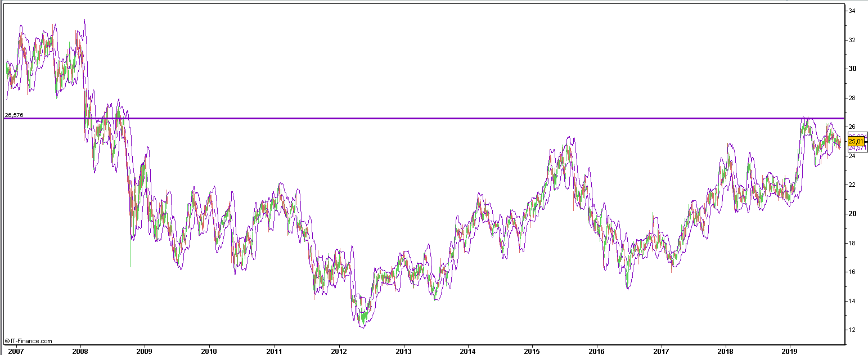Click the 14 value on the price axis
This screenshot has height=355, width=868.
pos(852,301)
